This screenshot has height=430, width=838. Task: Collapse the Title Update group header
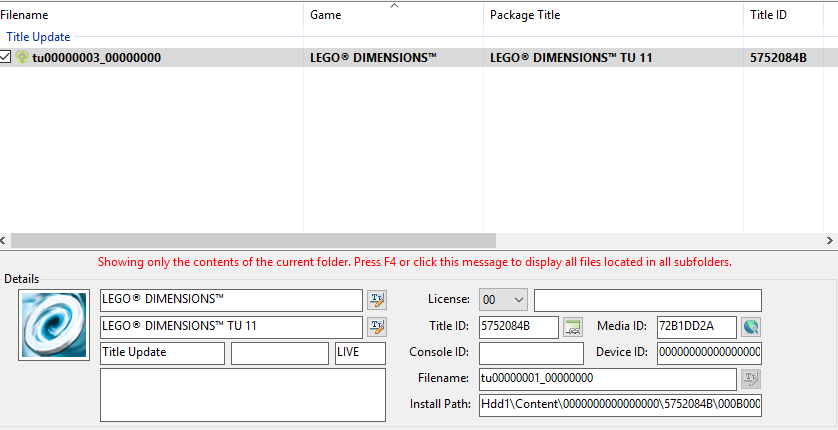point(38,37)
